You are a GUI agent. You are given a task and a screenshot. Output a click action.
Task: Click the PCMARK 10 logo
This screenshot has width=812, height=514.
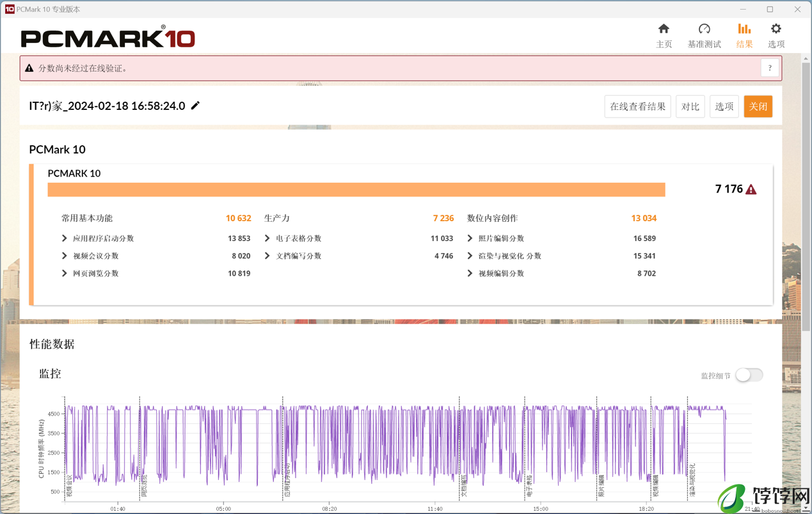[108, 37]
